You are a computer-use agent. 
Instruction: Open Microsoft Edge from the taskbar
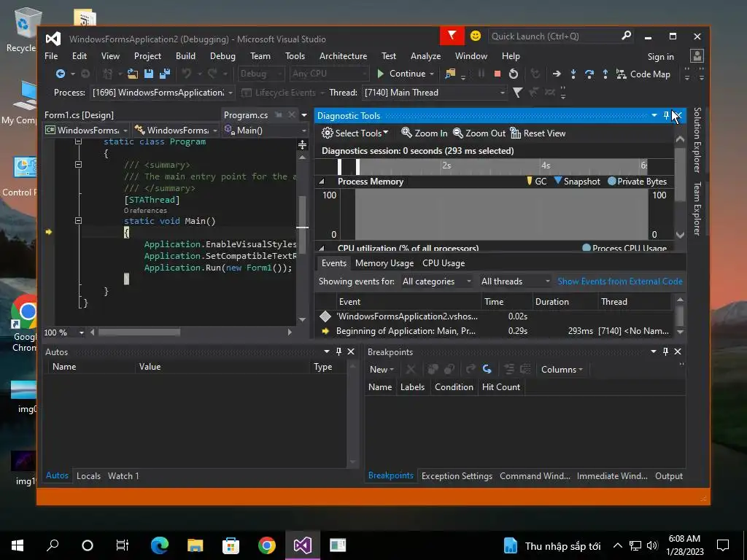pyautogui.click(x=160, y=545)
